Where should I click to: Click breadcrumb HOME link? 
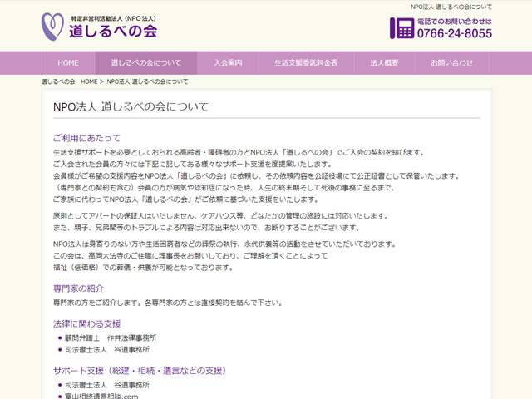(89, 81)
